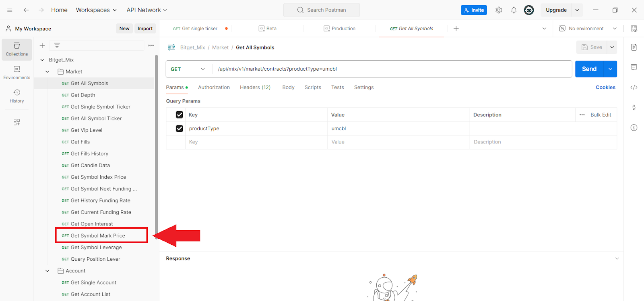This screenshot has width=644, height=301.
Task: Open the Body tab
Action: (x=288, y=87)
